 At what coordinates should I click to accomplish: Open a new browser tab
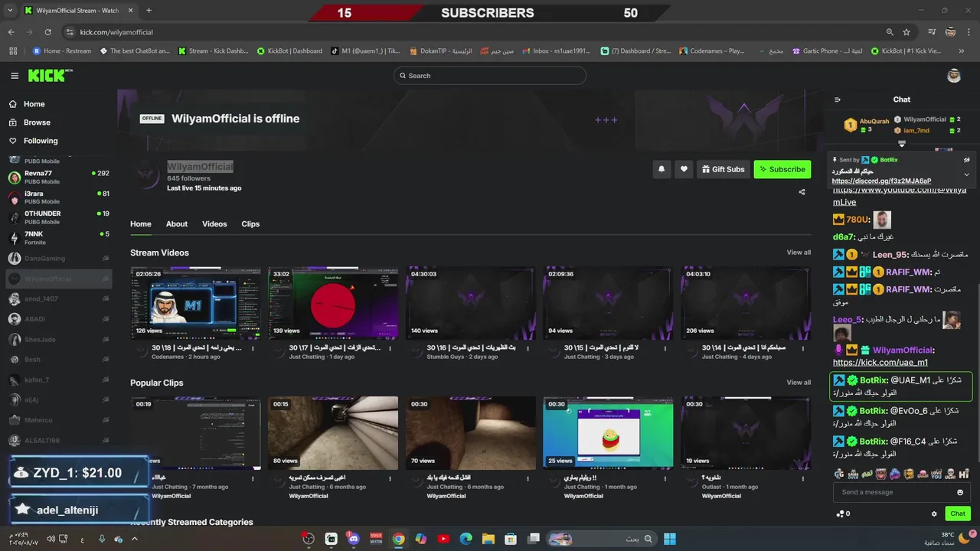point(149,11)
